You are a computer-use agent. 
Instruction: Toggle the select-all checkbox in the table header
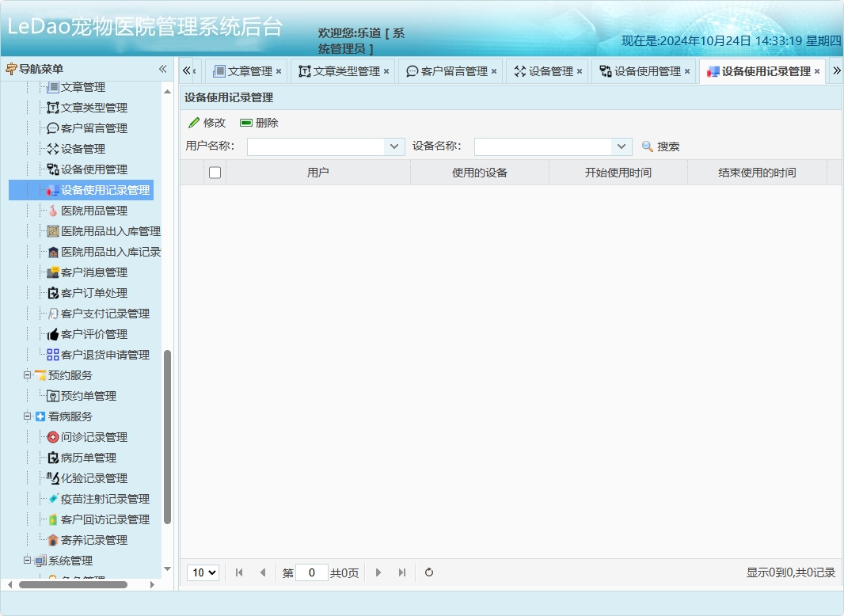(x=215, y=172)
